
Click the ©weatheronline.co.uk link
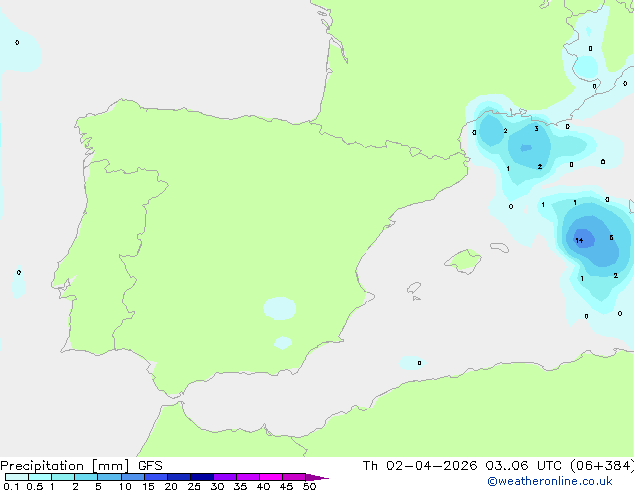click(550, 481)
